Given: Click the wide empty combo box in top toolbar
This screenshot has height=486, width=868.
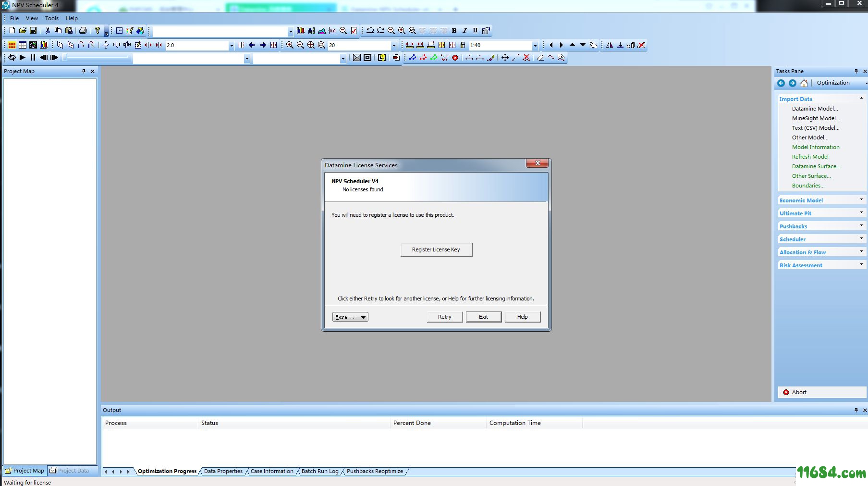Looking at the screenshot, I should (x=223, y=31).
